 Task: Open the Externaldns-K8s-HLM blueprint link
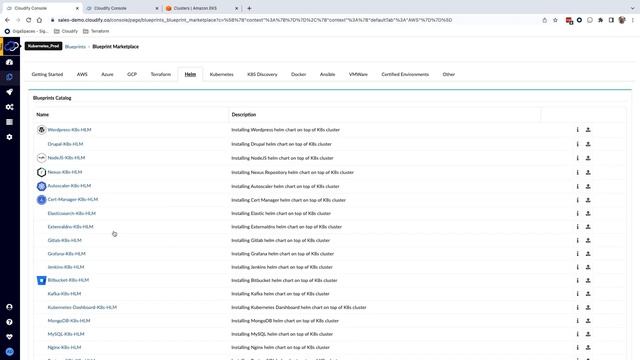click(x=70, y=227)
